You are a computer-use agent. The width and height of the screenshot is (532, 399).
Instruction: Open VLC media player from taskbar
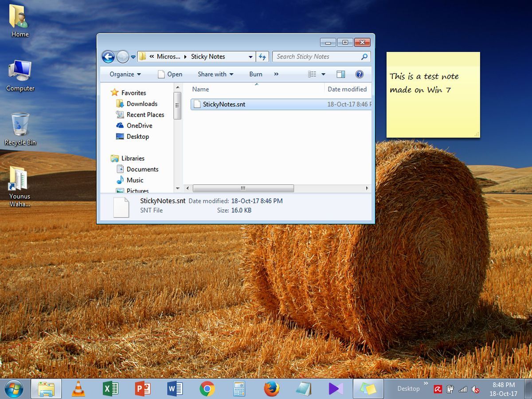coord(78,388)
